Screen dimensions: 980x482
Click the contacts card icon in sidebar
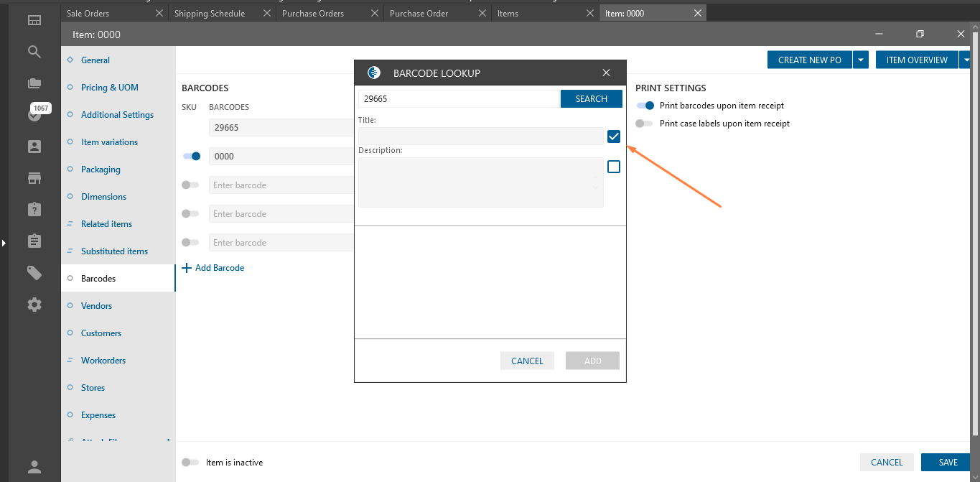(34, 147)
